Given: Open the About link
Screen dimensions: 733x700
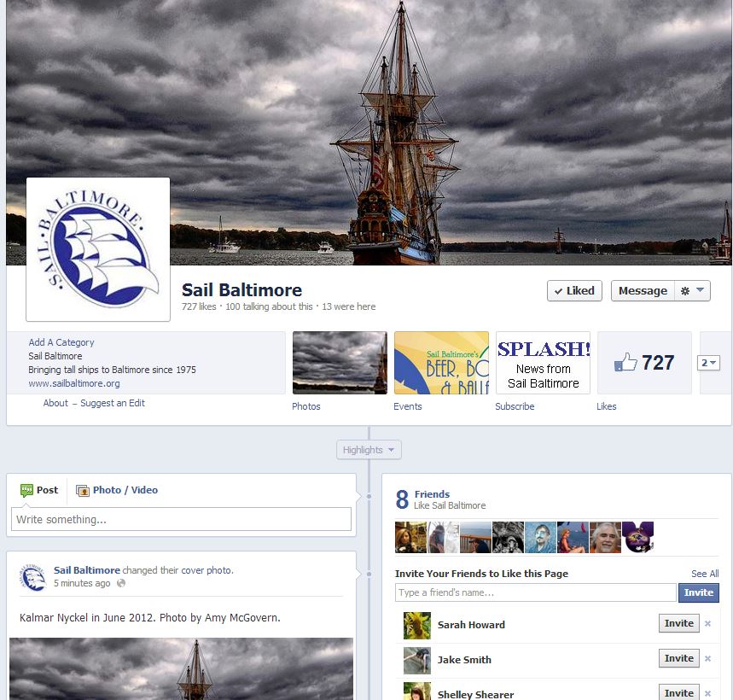Looking at the screenshot, I should coord(55,403).
